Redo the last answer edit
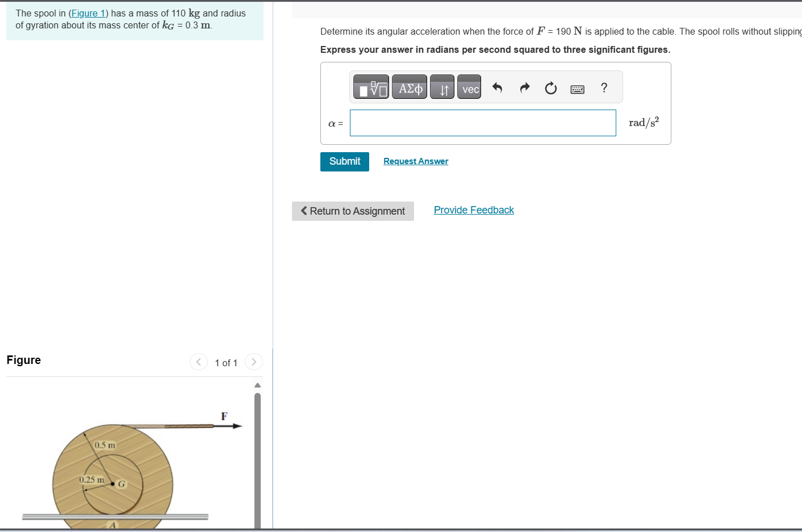Screen dimensions: 802x532 pyautogui.click(x=524, y=87)
